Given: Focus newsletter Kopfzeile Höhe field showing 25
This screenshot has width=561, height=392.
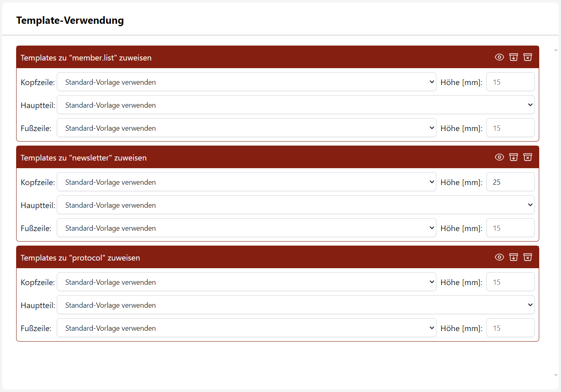Looking at the screenshot, I should coord(511,182).
